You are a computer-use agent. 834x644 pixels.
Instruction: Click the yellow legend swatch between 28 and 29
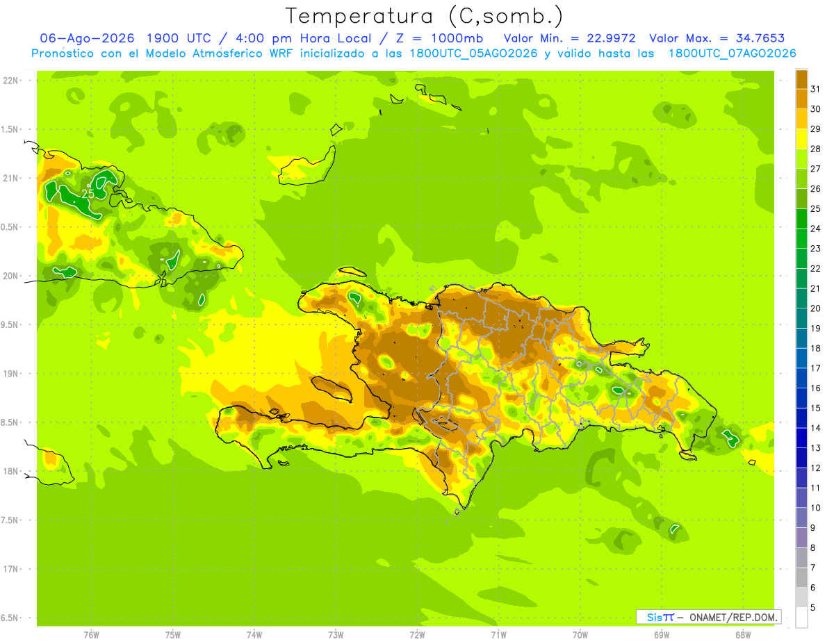point(801,138)
